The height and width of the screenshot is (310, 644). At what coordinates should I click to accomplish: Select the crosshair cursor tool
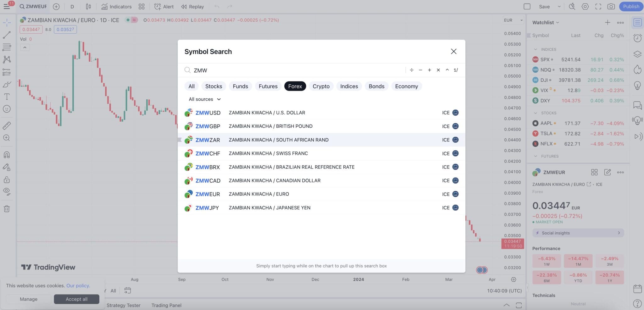pyautogui.click(x=7, y=22)
